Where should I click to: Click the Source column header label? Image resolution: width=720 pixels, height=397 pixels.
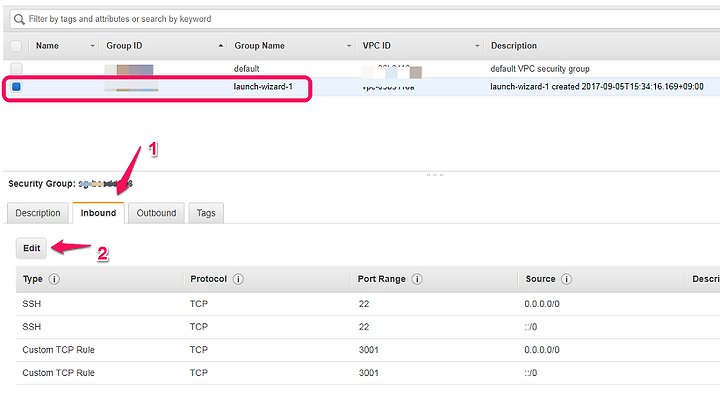pos(540,279)
